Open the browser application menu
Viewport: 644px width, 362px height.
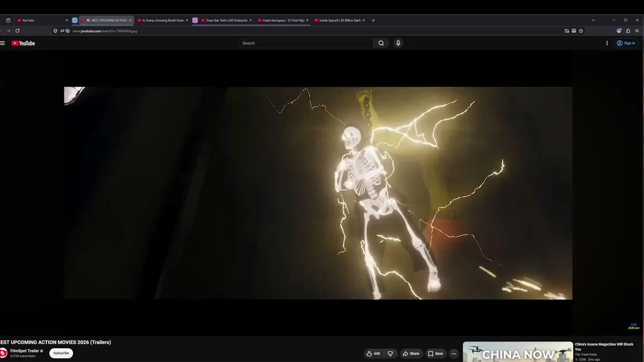coord(637,31)
